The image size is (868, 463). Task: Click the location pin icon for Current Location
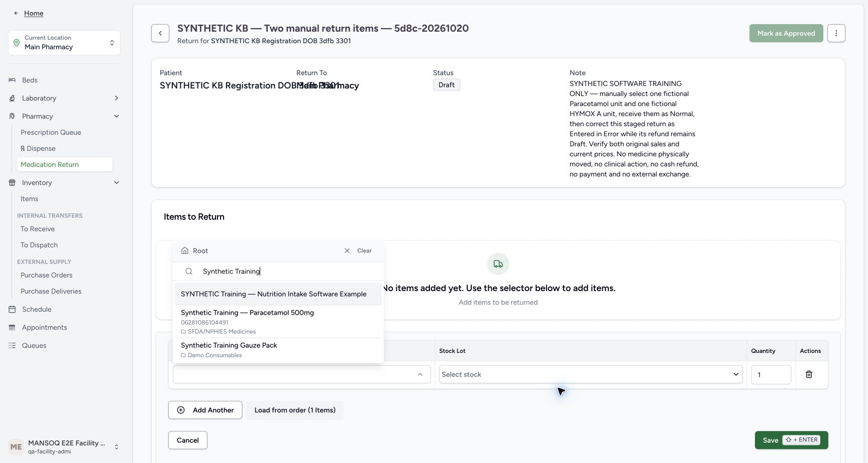pos(17,43)
